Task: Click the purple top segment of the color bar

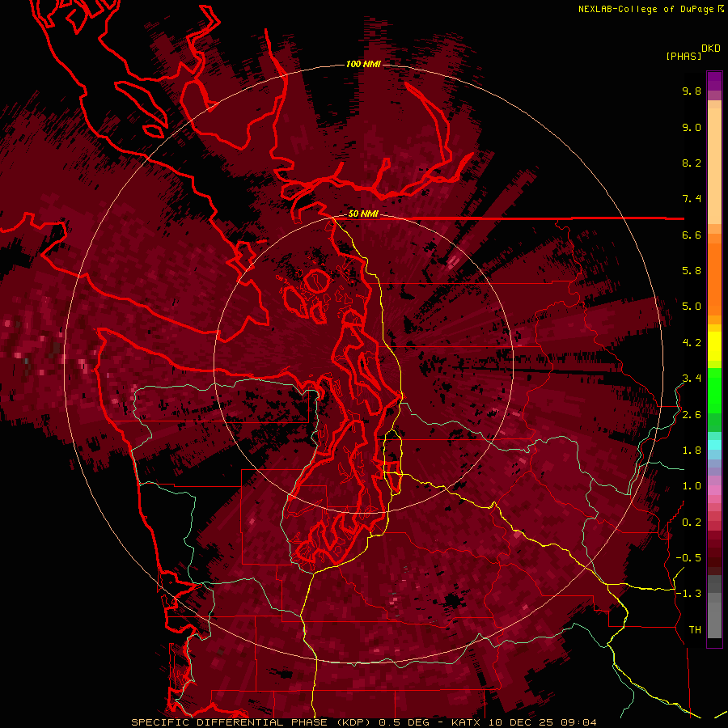Action: [714, 81]
